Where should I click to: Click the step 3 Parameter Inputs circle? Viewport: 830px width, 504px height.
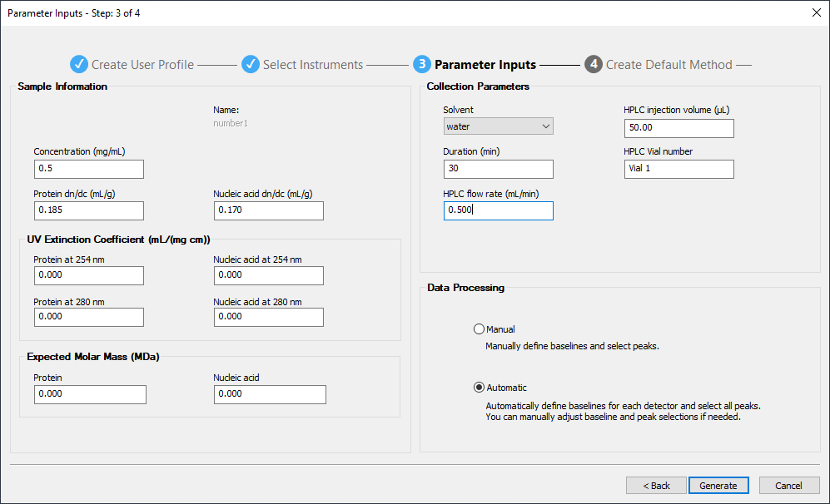pyautogui.click(x=421, y=65)
